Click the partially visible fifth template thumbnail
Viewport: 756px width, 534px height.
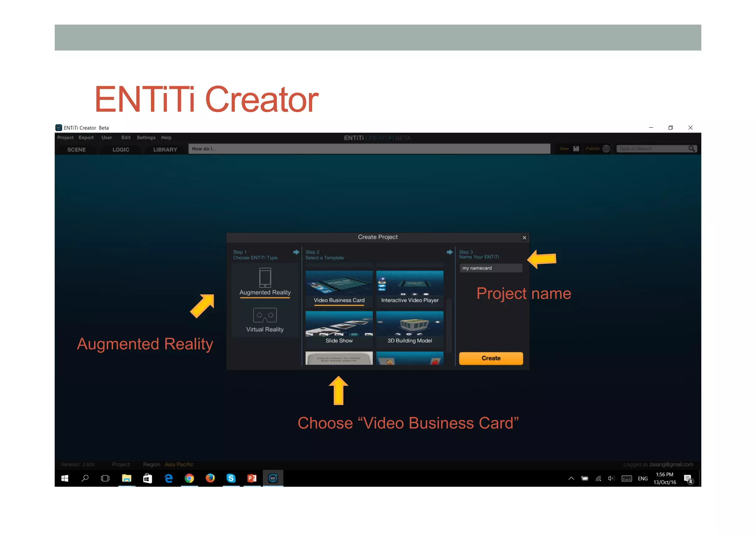click(x=339, y=358)
